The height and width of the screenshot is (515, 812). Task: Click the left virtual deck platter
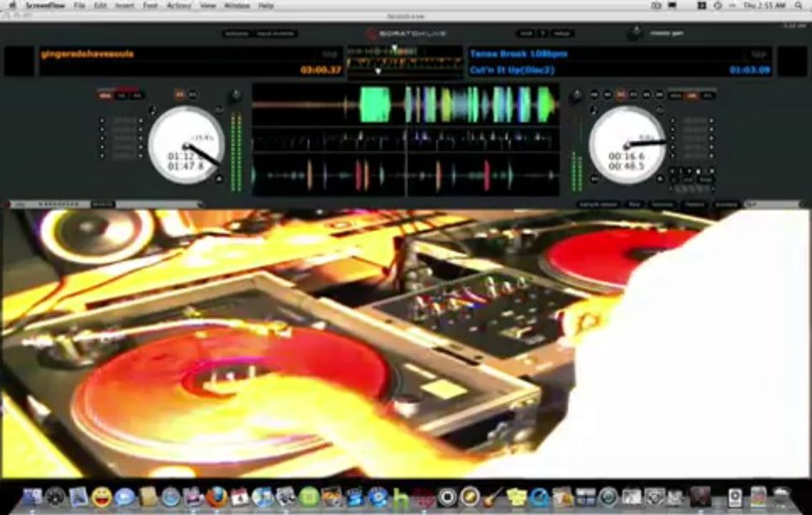(187, 145)
